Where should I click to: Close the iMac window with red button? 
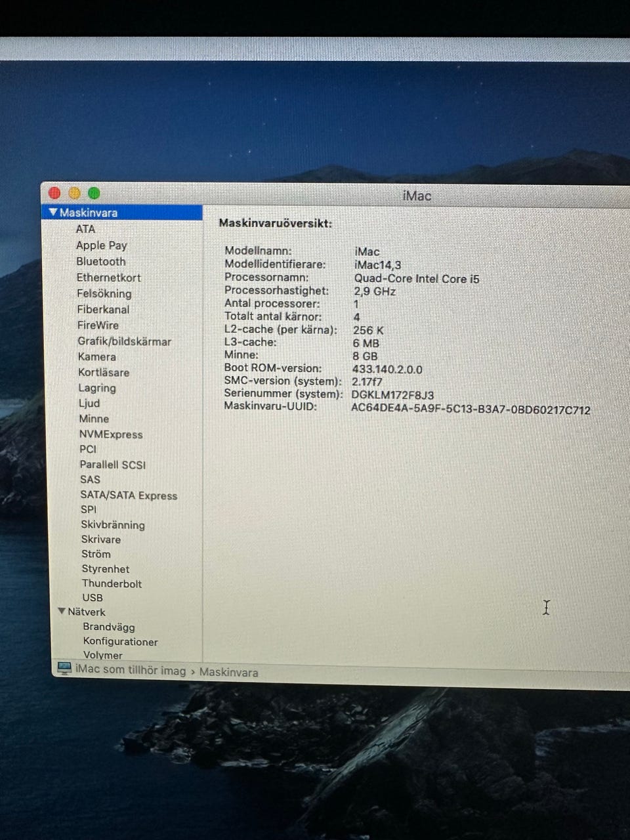[54, 193]
